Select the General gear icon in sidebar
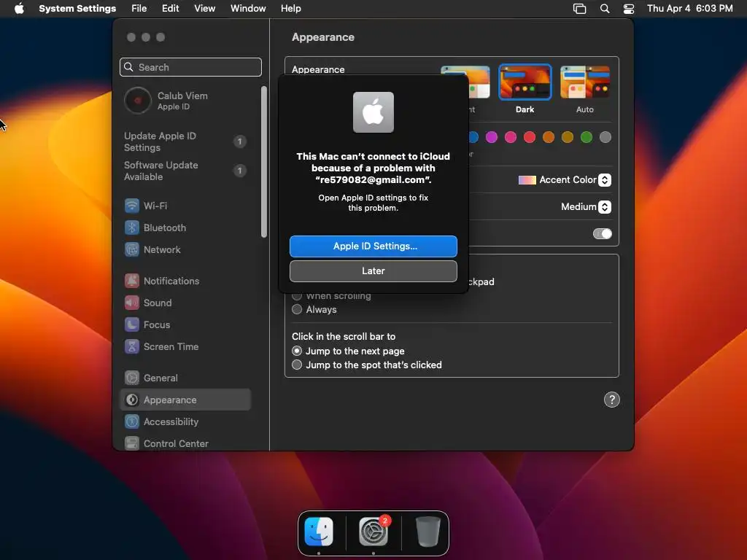 click(x=132, y=378)
